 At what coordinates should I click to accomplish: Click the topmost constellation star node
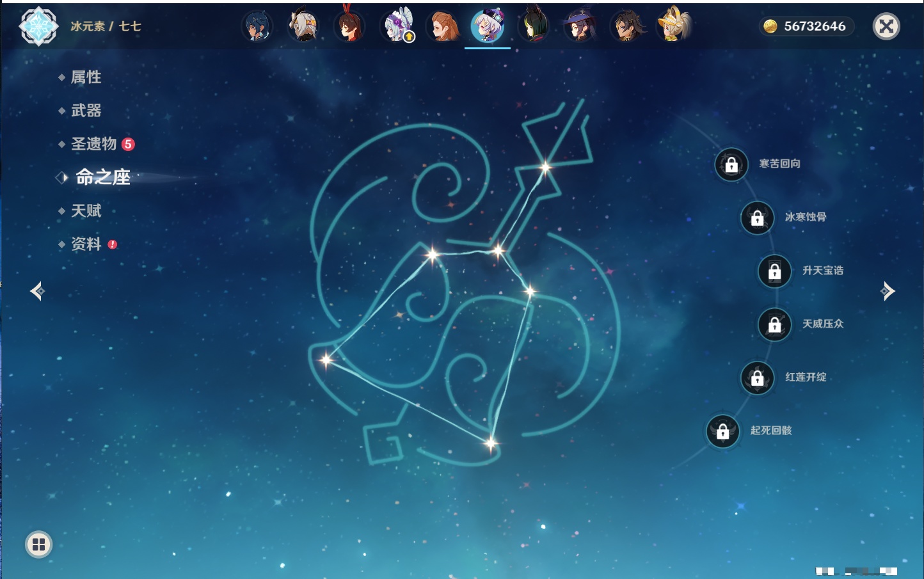coord(545,168)
